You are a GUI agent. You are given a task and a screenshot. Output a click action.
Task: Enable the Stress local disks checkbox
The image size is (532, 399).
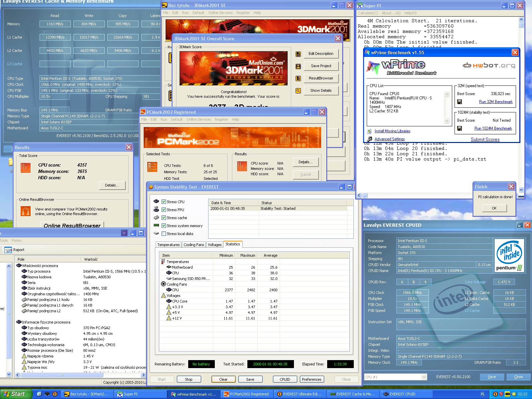[x=164, y=234]
